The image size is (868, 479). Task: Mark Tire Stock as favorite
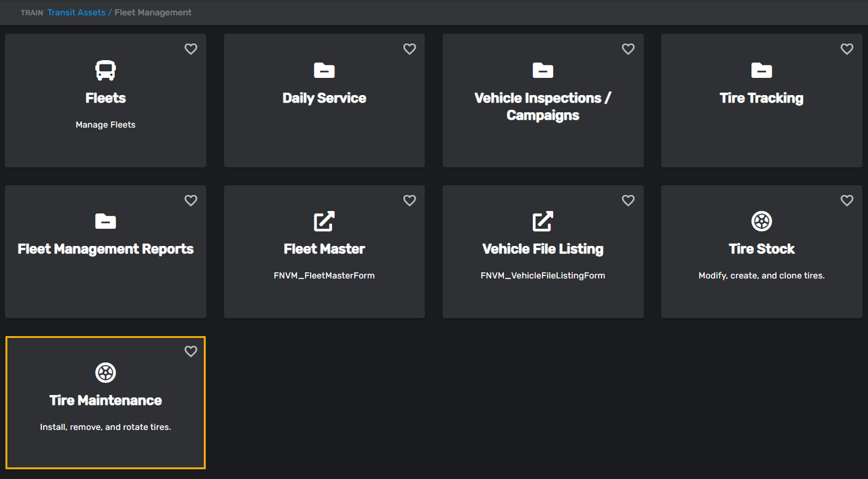[847, 201]
